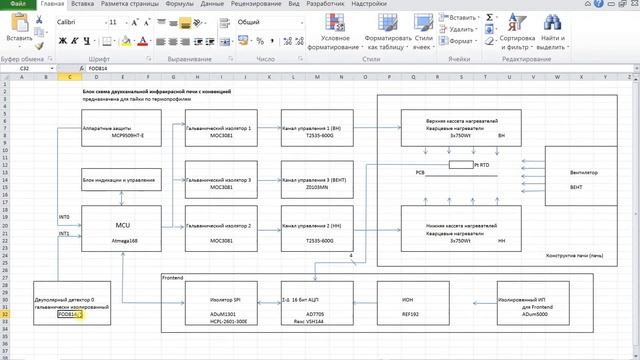Click the text orientation icon
This screenshot has height=360, width=640.
click(x=198, y=23)
